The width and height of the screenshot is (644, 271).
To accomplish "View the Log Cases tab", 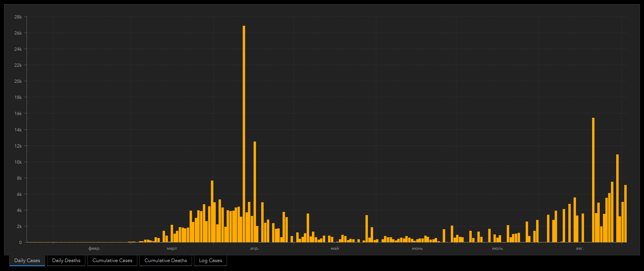I will coord(211,261).
